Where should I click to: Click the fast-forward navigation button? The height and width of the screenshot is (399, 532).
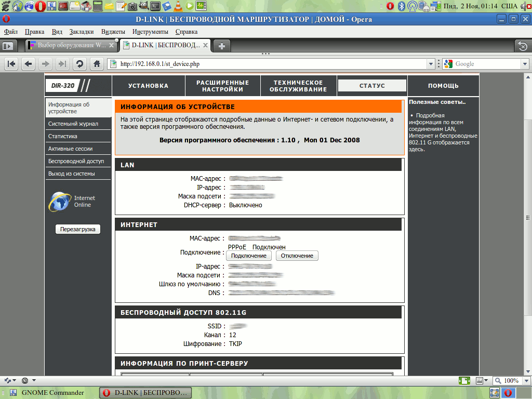point(62,64)
